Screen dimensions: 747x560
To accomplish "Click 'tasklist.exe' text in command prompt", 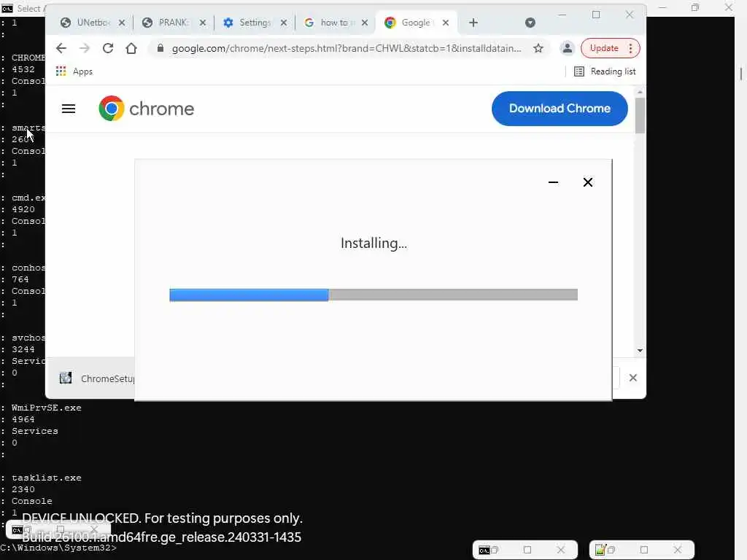I will [x=47, y=478].
